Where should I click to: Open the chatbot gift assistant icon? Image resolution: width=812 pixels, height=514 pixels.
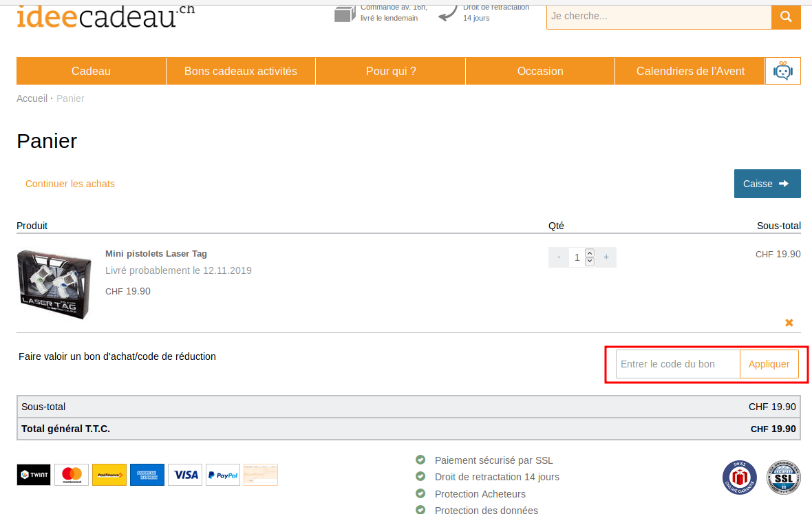pos(782,70)
